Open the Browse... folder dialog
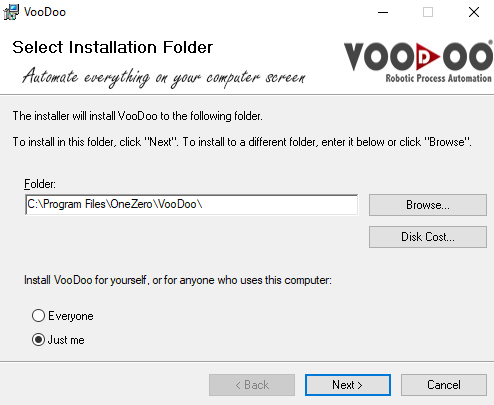 click(428, 205)
